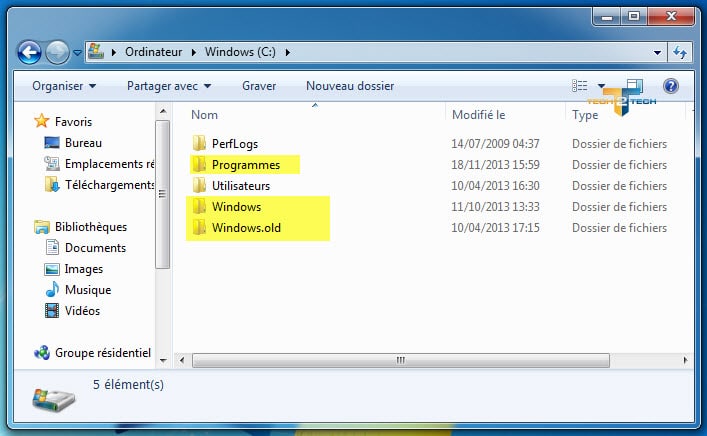Open view options dropdown arrow
The image size is (707, 436).
(x=601, y=86)
